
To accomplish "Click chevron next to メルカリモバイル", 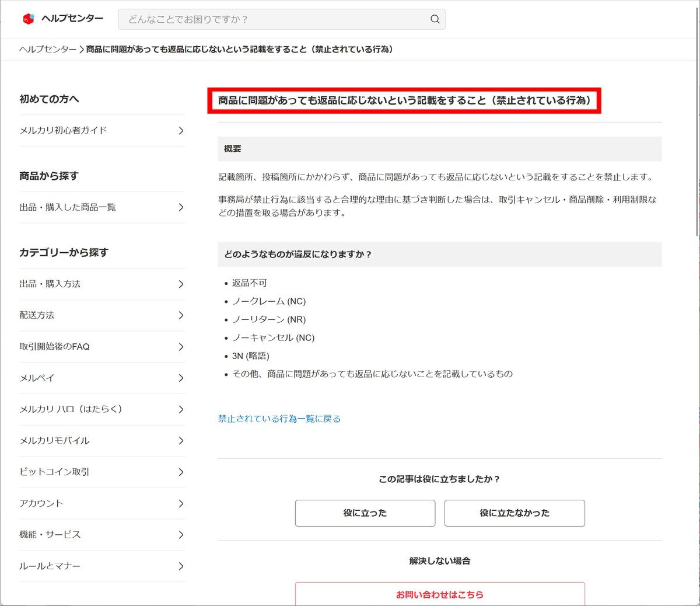I will click(181, 441).
